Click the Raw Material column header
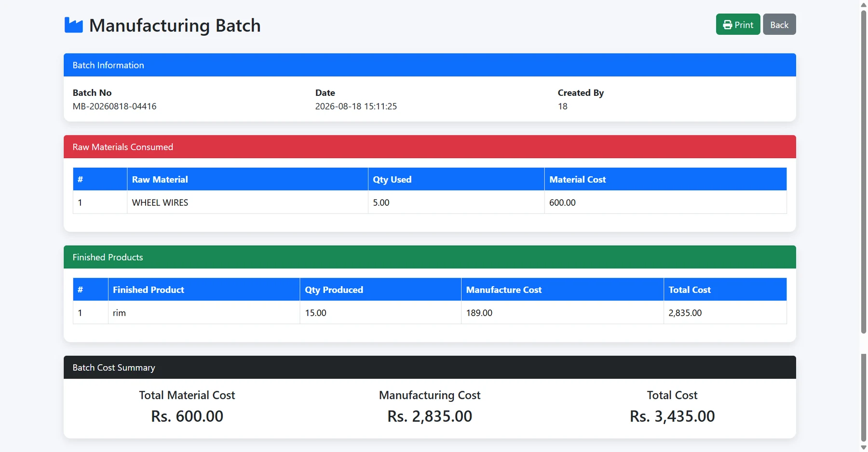868x452 pixels. click(247, 179)
